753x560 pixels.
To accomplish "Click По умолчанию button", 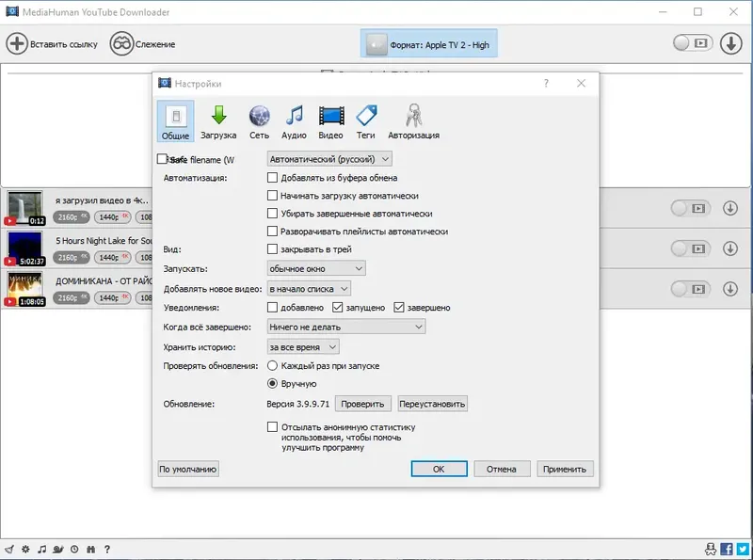I will [188, 469].
